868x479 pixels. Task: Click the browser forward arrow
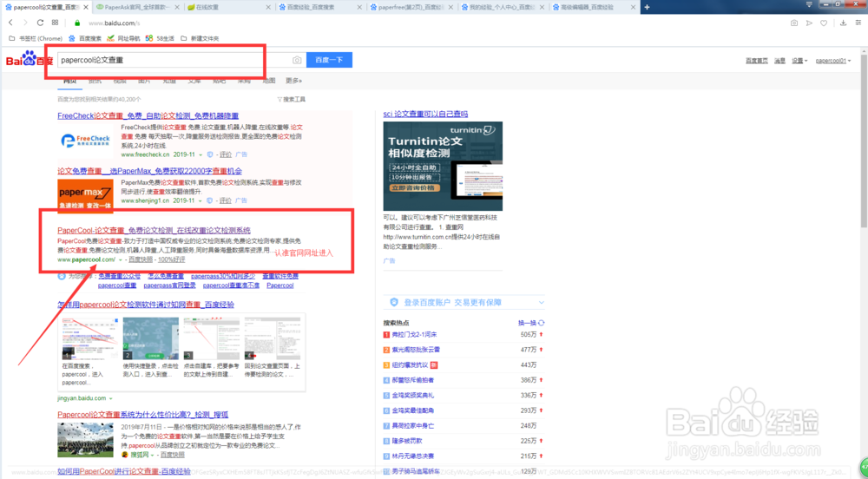tap(25, 23)
